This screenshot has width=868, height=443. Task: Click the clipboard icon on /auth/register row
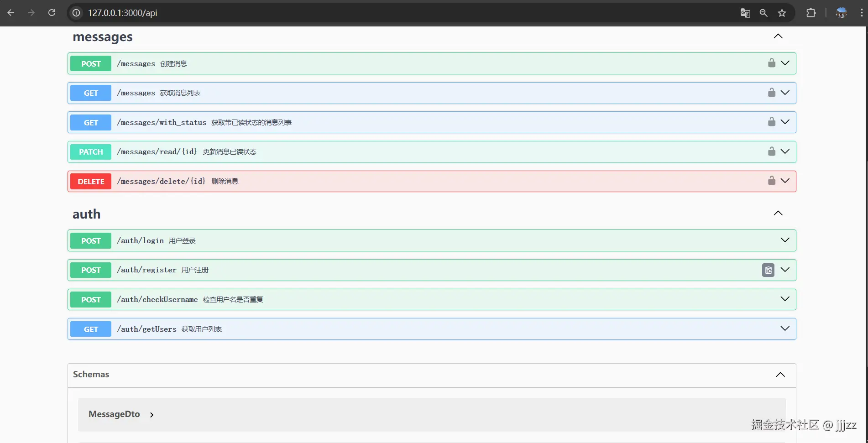[x=769, y=270]
